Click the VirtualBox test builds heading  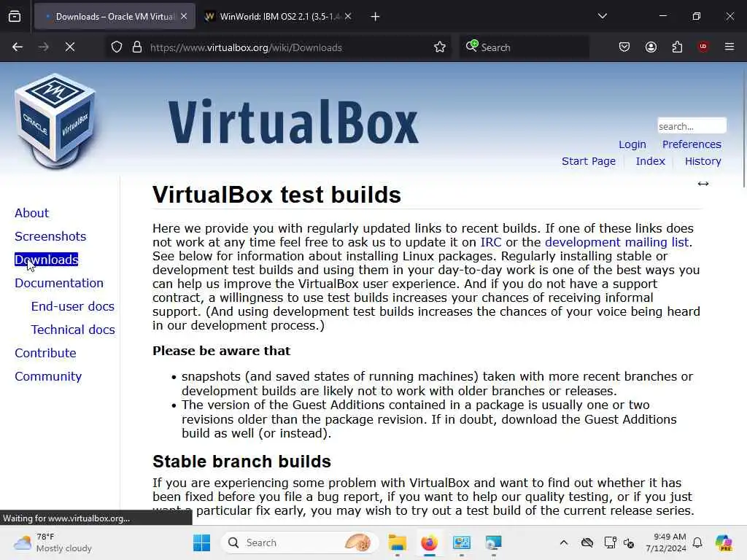pos(276,194)
